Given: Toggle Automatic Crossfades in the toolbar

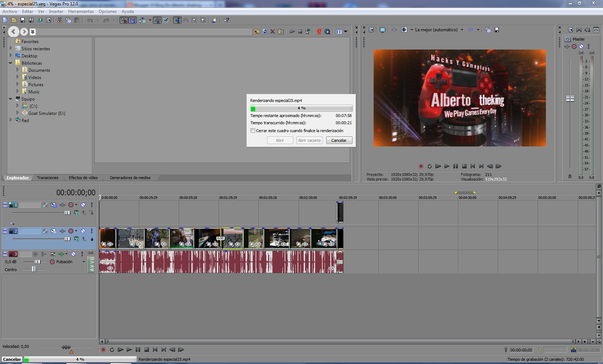Looking at the screenshot, I should (133, 20).
